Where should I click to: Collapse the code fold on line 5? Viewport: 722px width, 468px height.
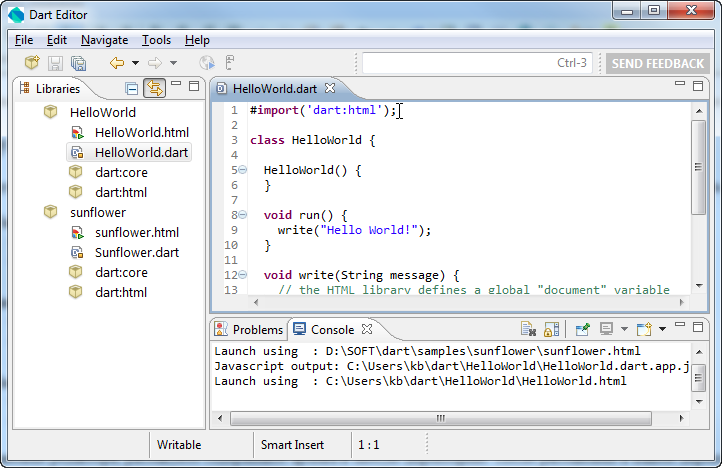(x=243, y=170)
